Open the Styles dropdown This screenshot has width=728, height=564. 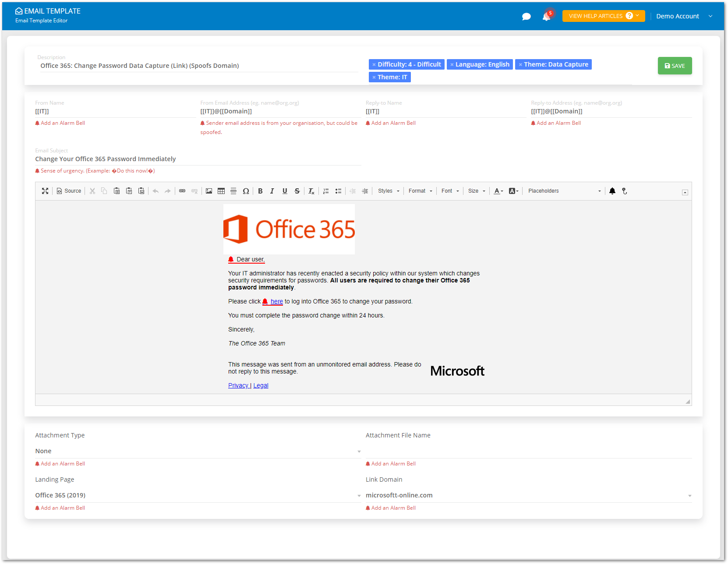389,191
